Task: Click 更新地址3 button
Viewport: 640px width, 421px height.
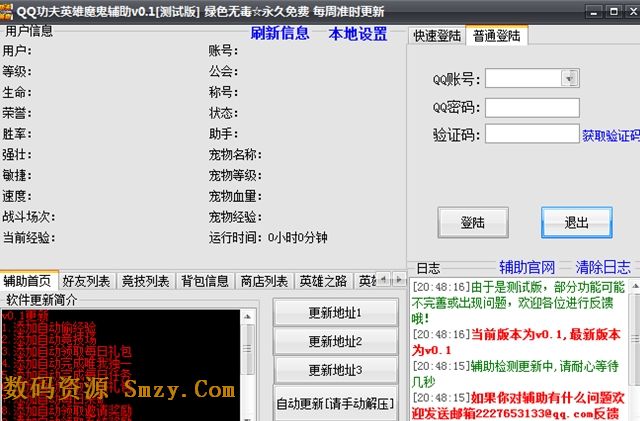Action: point(335,370)
